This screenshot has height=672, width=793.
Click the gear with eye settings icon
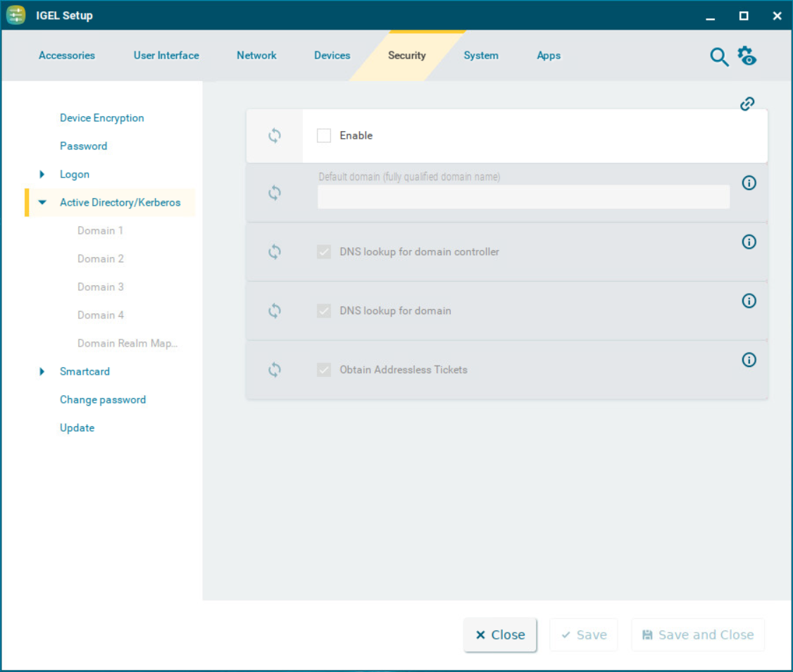(x=747, y=56)
